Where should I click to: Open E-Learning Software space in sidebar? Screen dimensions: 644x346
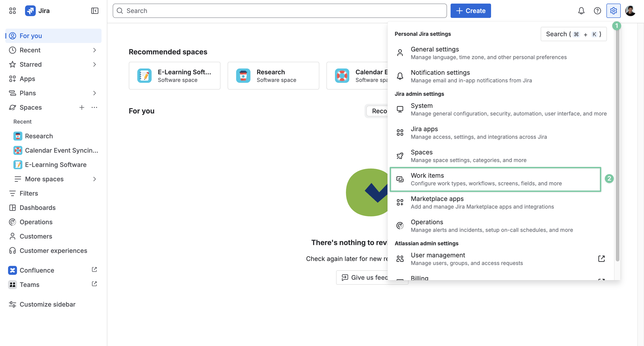pos(53,165)
